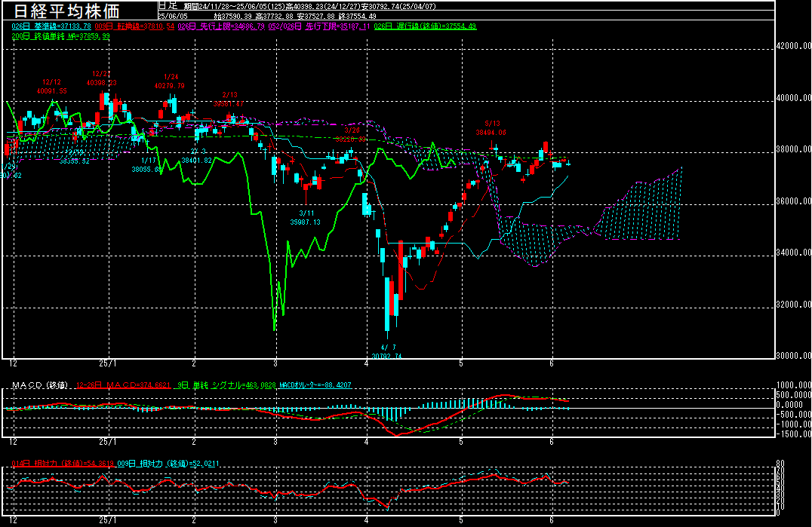Click daily low 安37527.88
The image size is (812, 527).
(316, 16)
